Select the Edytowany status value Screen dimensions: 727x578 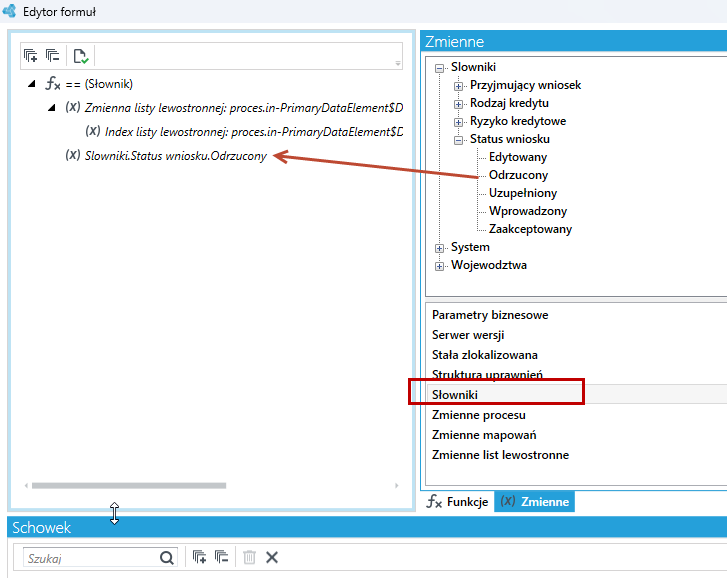coord(518,157)
